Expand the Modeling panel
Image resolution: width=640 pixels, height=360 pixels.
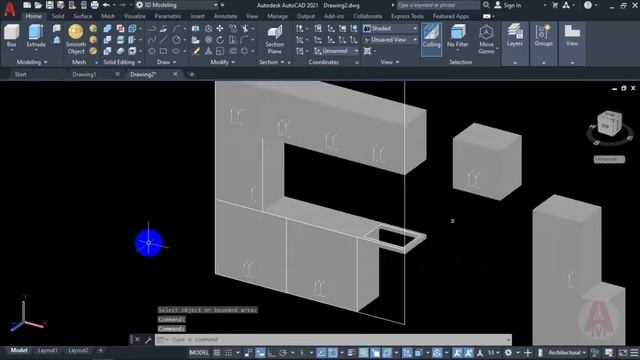pyautogui.click(x=32, y=62)
